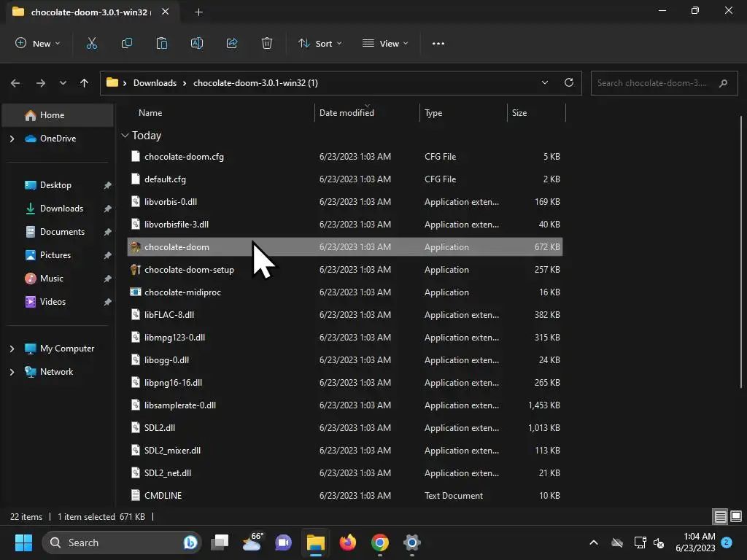Viewport: 747px width, 560px height.
Task: Click chocolate-doom-setup application icon
Action: pyautogui.click(x=135, y=270)
